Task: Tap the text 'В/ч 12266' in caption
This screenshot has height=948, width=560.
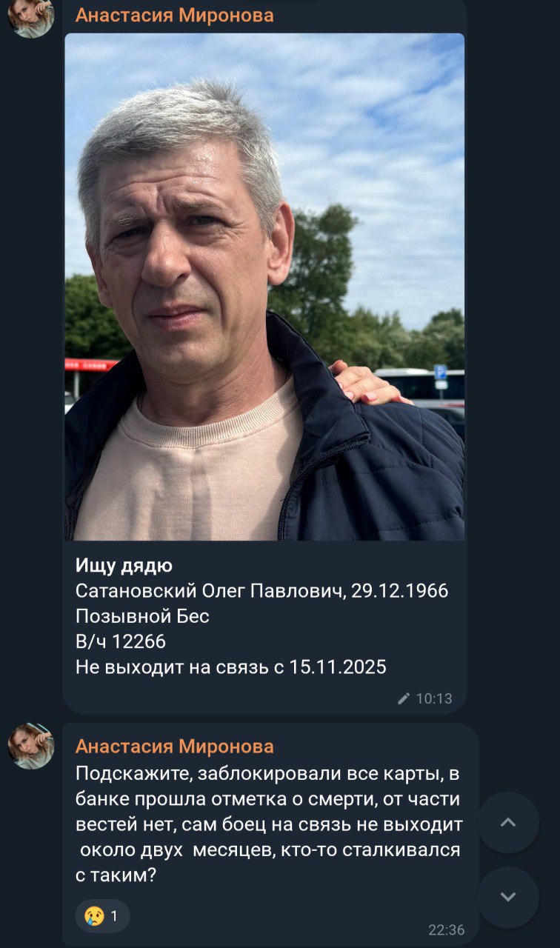Action: pos(121,641)
